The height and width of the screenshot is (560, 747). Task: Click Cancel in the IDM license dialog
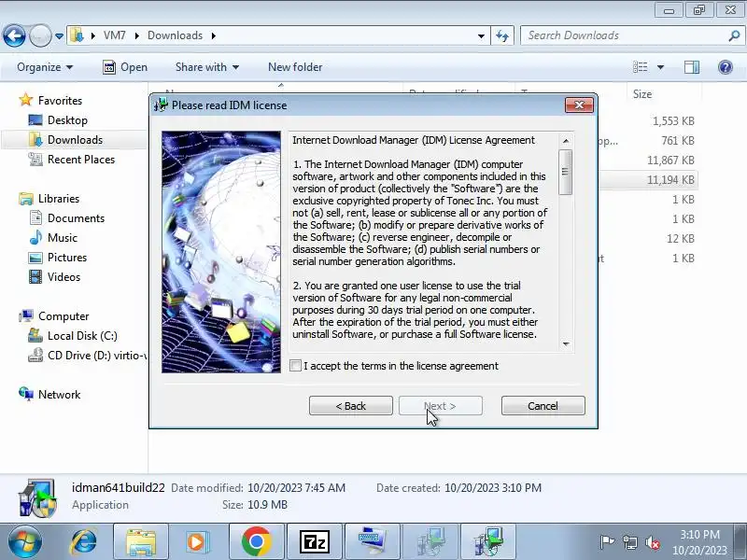coord(543,406)
